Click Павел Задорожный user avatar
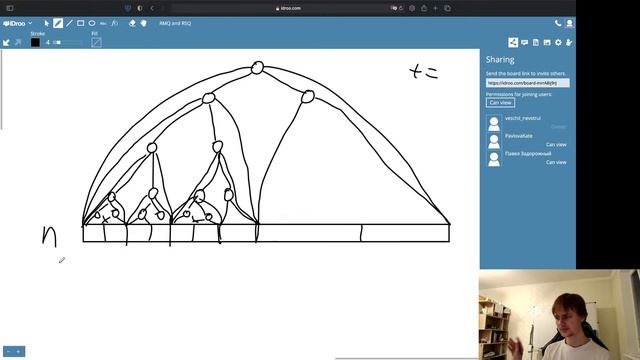Image resolution: width=640 pixels, height=360 pixels. 494,159
